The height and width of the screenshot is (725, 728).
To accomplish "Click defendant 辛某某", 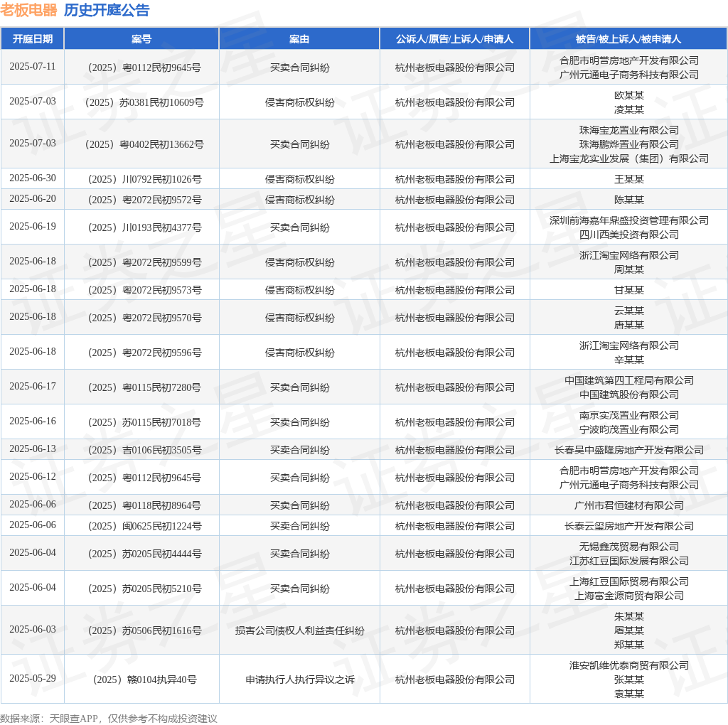I will pos(628,360).
